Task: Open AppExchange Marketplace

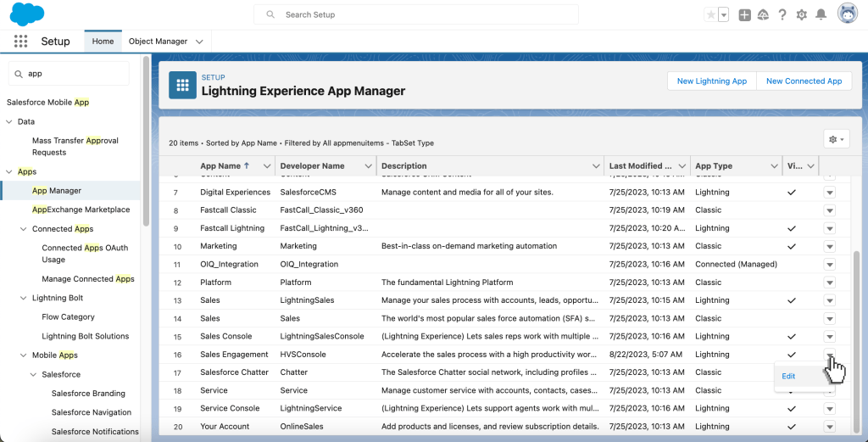Action: 81,210
